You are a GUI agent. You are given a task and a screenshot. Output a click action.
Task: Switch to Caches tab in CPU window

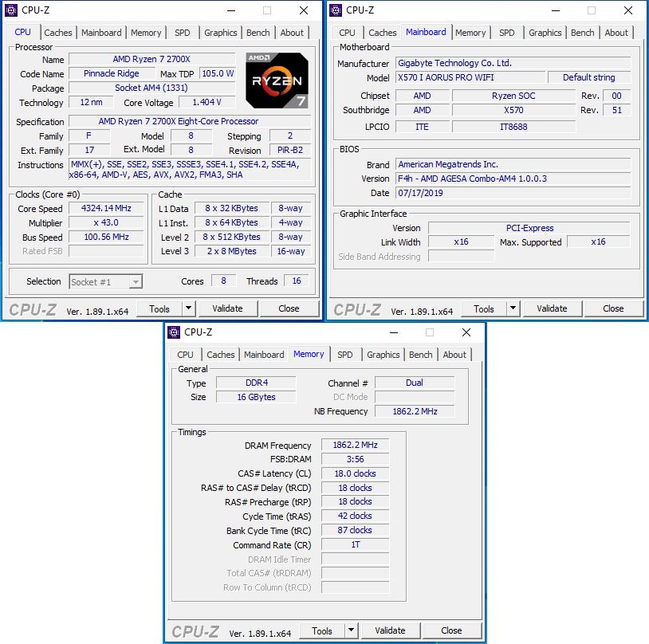58,33
